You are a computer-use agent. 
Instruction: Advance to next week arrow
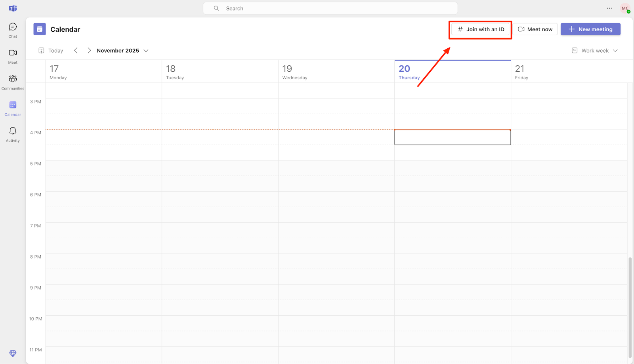tap(89, 51)
